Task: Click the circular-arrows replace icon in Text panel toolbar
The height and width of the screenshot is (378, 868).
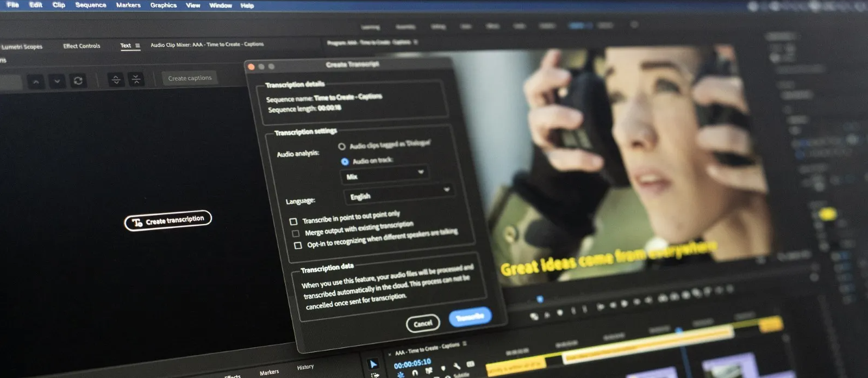Action: tap(78, 80)
